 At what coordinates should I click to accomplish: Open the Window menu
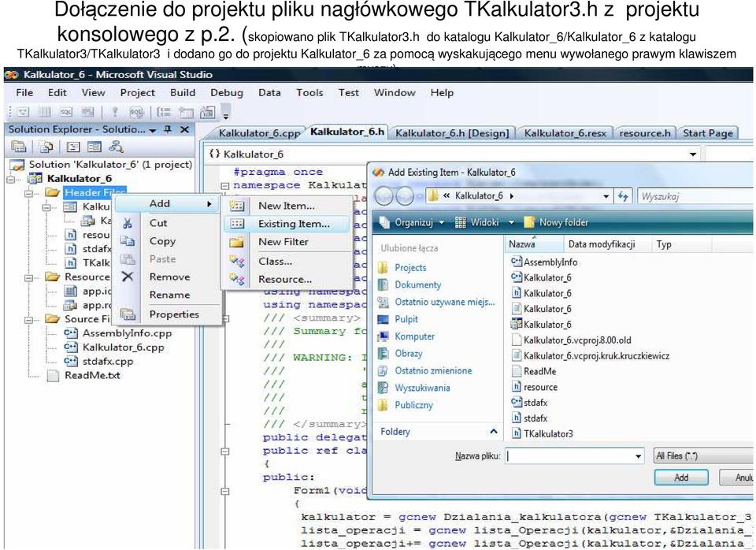coord(395,93)
